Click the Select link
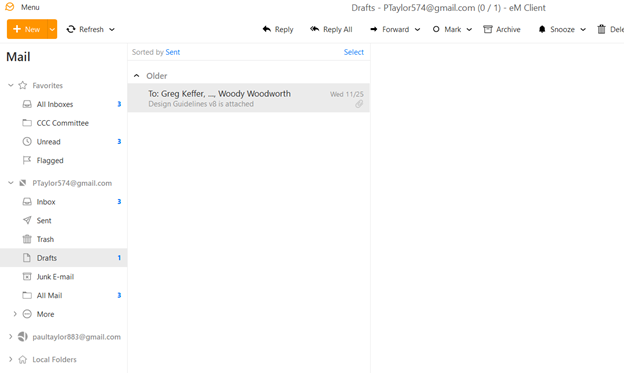Viewport: 624px width, 373px height. (354, 52)
